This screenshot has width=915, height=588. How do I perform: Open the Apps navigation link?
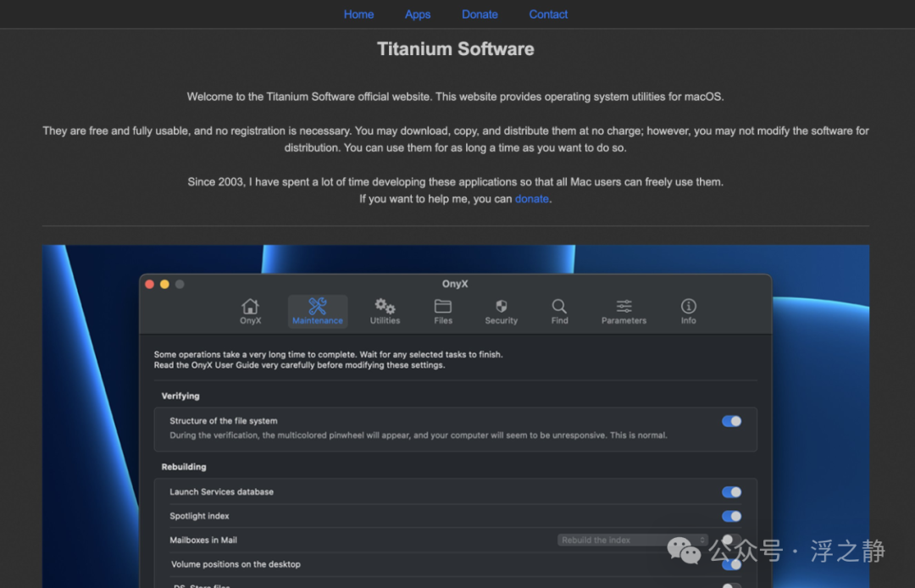coord(418,14)
